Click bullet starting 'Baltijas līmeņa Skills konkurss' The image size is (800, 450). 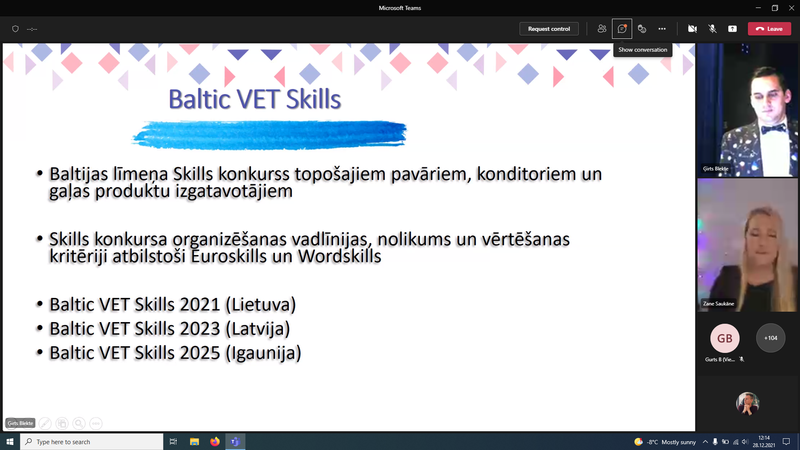tap(326, 182)
